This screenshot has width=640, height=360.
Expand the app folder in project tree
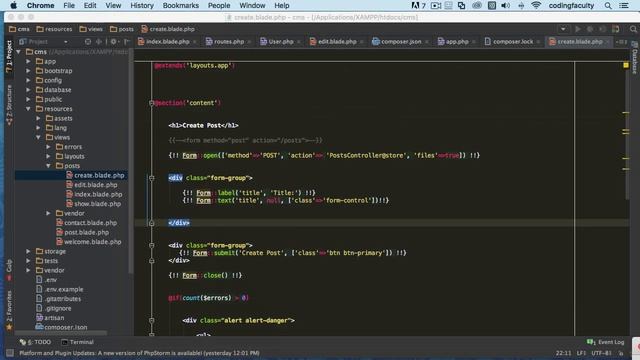28,61
